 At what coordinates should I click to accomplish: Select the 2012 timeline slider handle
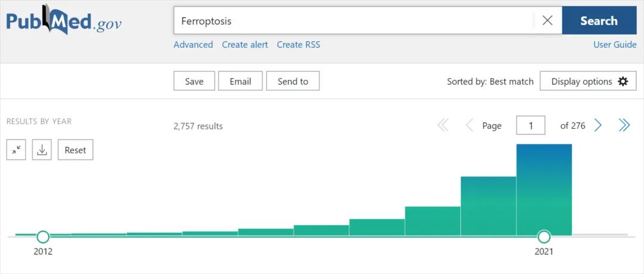(43, 236)
